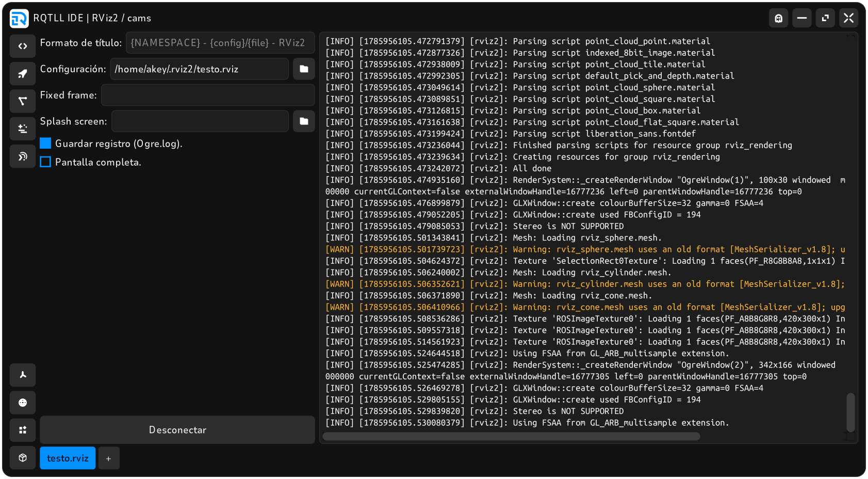Open the rocket launch sidebar icon
This screenshot has height=479, width=868.
point(23,73)
